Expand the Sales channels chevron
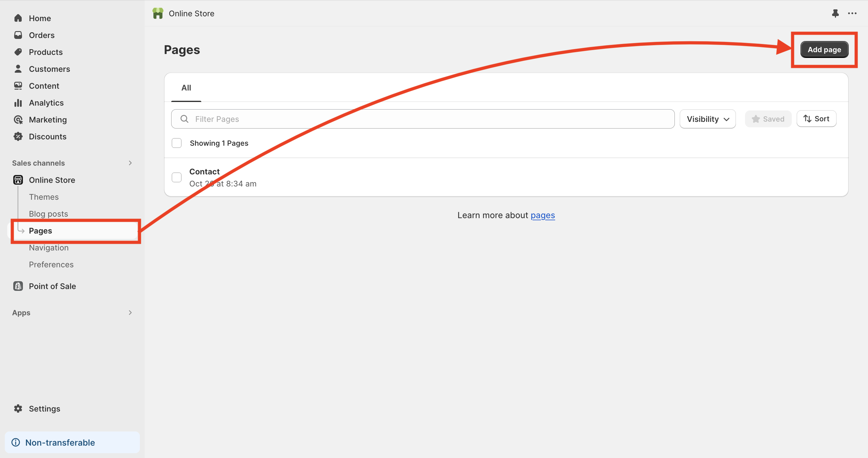This screenshot has height=458, width=868. (130, 163)
